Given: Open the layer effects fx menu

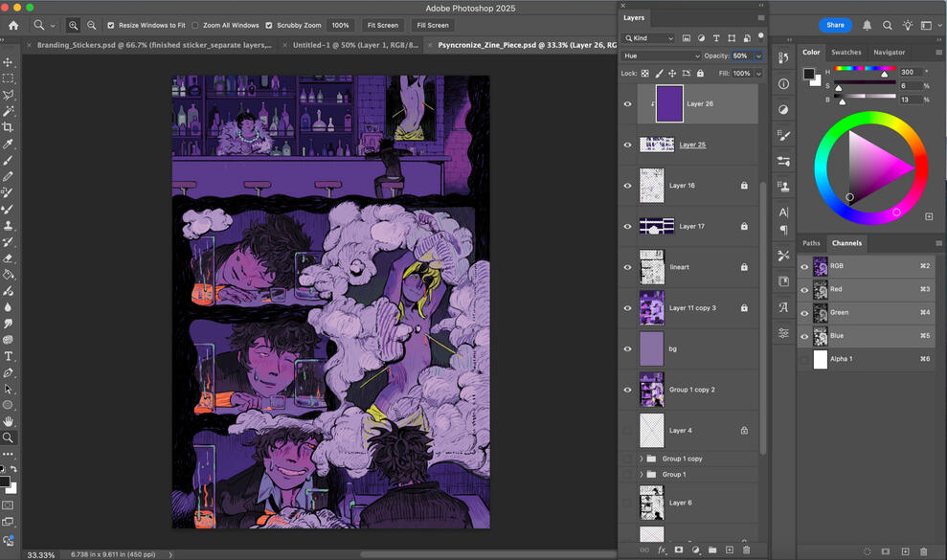Looking at the screenshot, I should [x=662, y=550].
